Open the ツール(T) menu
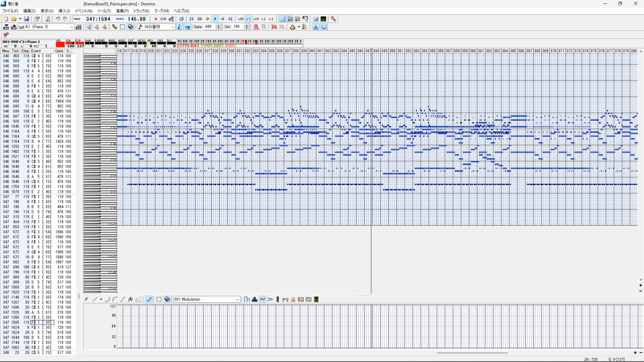The image size is (644, 362). [x=104, y=11]
